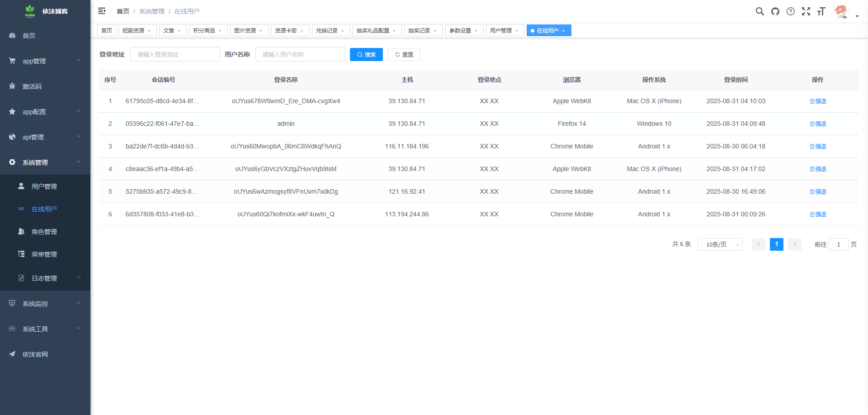The image size is (868, 415).
Task: Open the GitHub source link icon
Action: tap(775, 11)
